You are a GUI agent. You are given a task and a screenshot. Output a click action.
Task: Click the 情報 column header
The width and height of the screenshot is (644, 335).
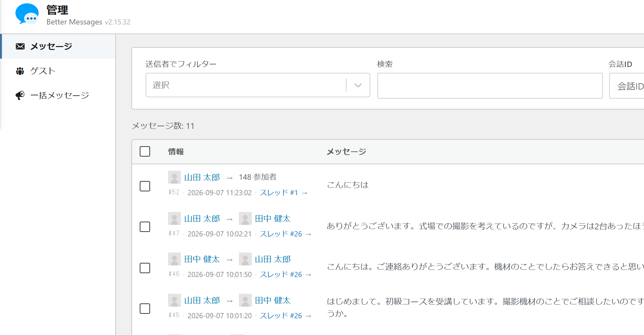click(x=176, y=152)
